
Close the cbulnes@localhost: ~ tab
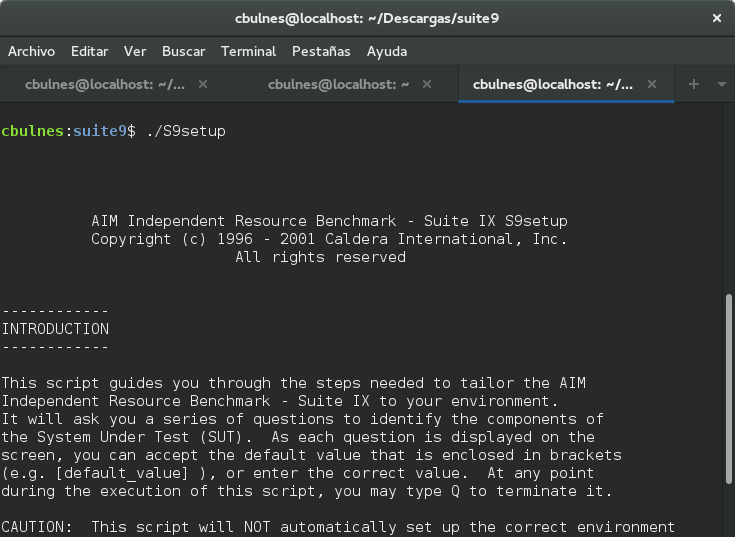click(427, 84)
